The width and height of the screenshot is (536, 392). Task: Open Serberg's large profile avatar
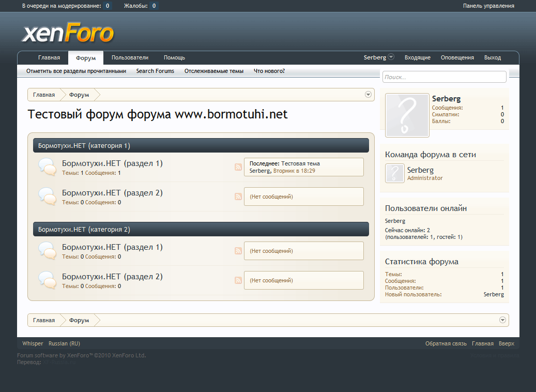(x=407, y=115)
